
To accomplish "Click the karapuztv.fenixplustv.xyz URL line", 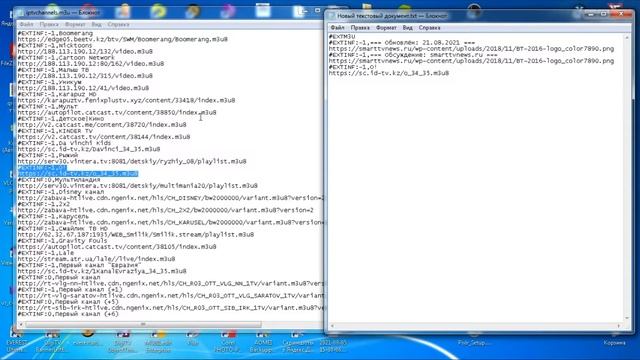I will [x=126, y=100].
